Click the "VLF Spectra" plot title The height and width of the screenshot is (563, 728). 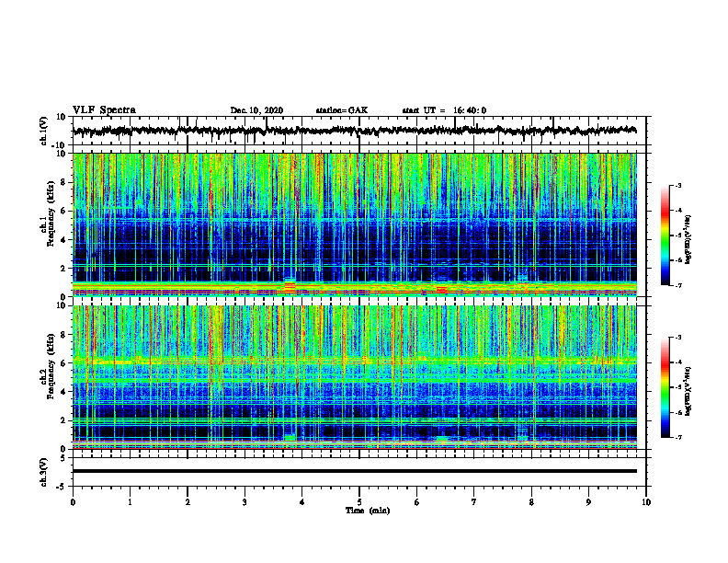tap(105, 110)
